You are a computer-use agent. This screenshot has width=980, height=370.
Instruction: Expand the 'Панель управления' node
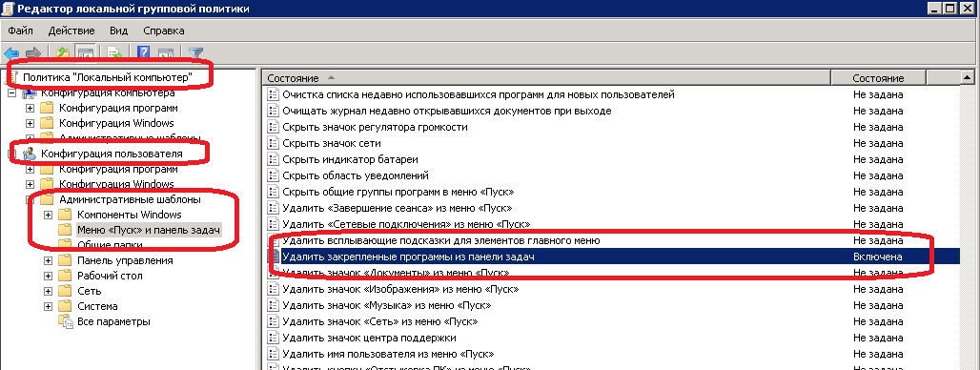click(x=48, y=260)
